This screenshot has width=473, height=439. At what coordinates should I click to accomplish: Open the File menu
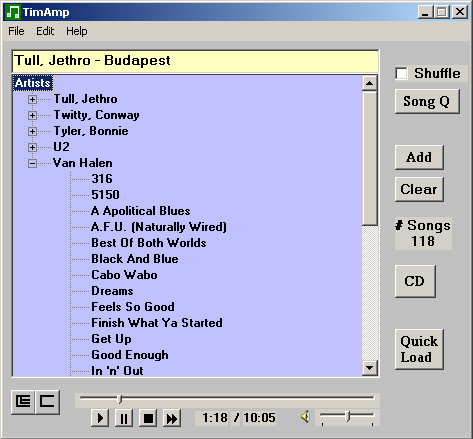(16, 31)
